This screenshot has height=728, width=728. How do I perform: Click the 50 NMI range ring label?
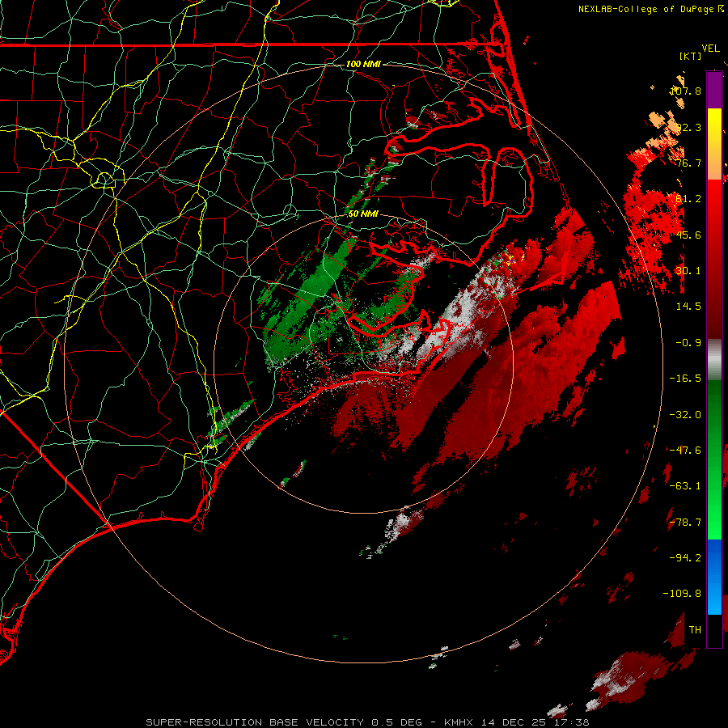point(363,214)
